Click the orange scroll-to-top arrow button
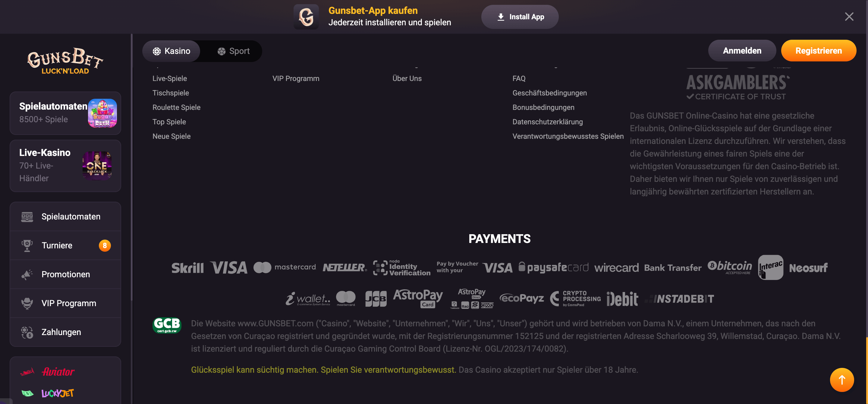The height and width of the screenshot is (404, 868). click(841, 379)
